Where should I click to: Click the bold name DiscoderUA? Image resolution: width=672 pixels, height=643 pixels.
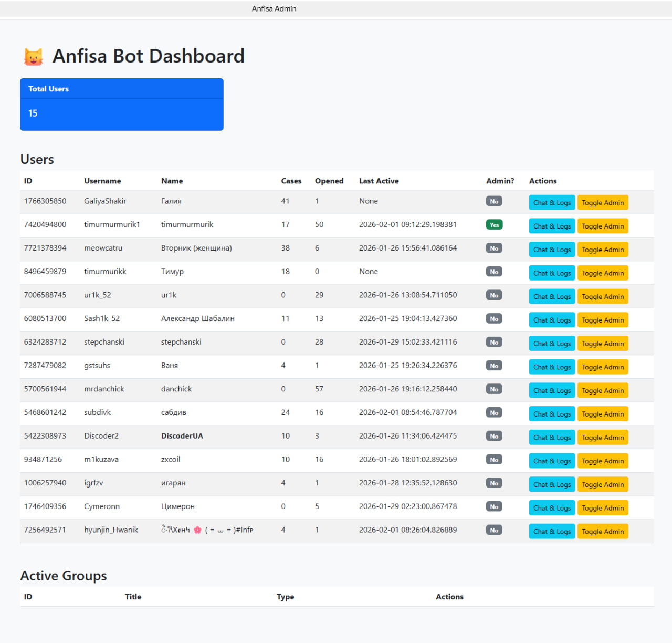click(182, 436)
